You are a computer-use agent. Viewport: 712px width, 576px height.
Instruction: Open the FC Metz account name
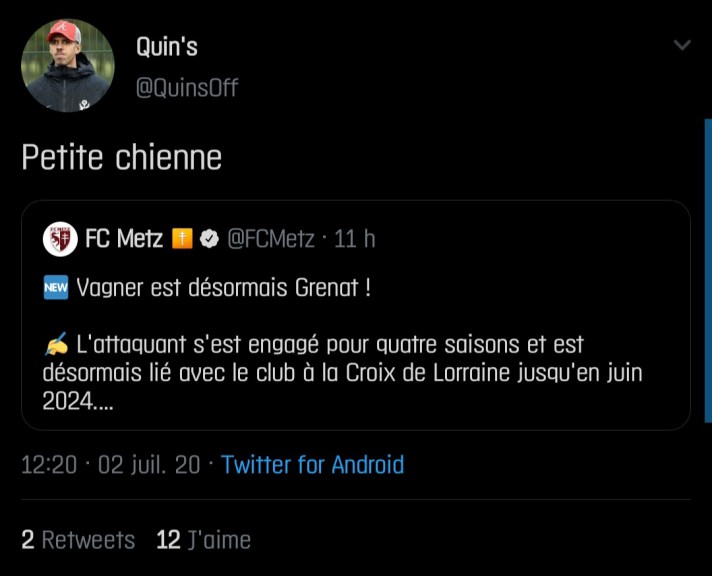[124, 239]
